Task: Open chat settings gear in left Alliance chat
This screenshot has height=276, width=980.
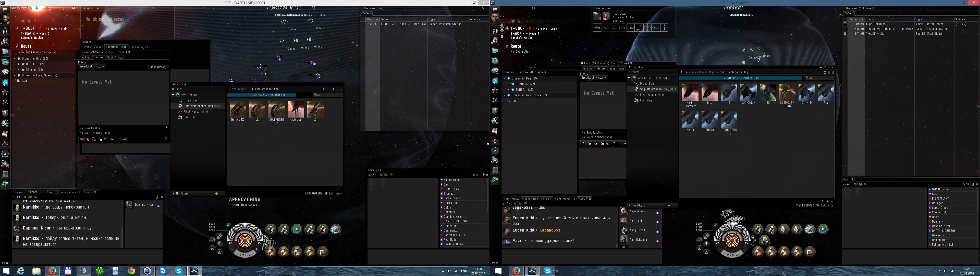Action: click(25, 197)
